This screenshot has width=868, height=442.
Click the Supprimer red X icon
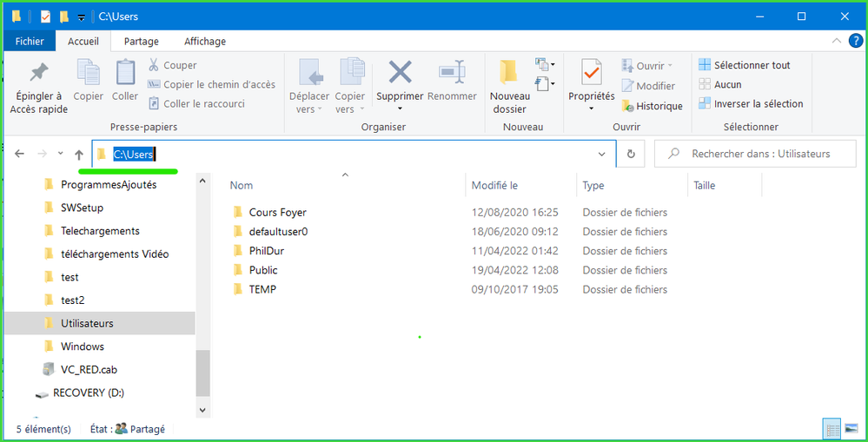tap(400, 72)
